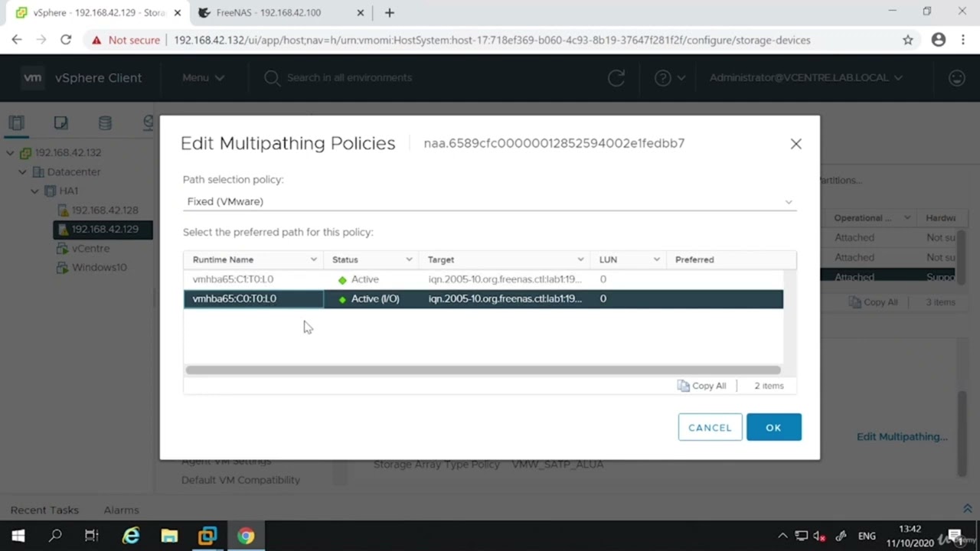The image size is (980, 551).
Task: Launch Internet Explorer from the taskbar
Action: point(131,536)
